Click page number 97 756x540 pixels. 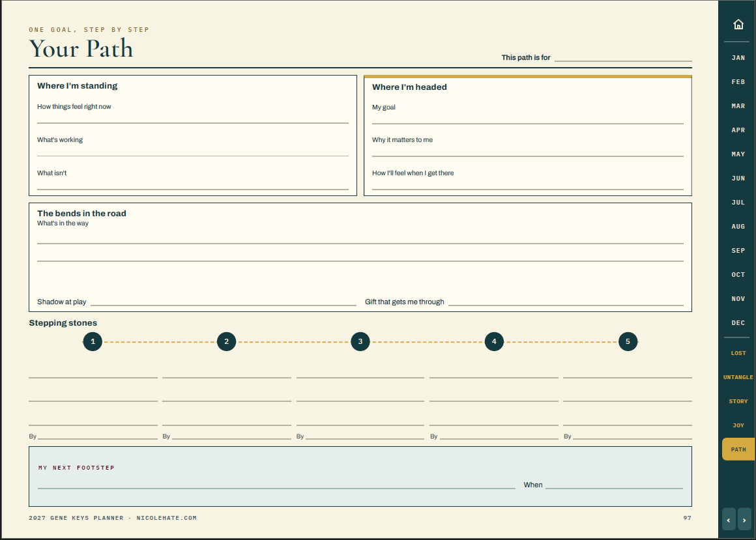(687, 518)
